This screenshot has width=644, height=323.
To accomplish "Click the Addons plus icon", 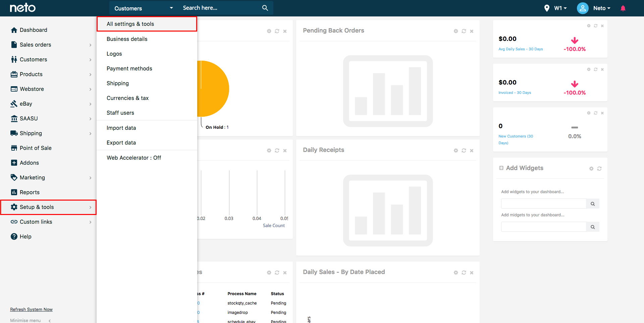I will [x=14, y=163].
